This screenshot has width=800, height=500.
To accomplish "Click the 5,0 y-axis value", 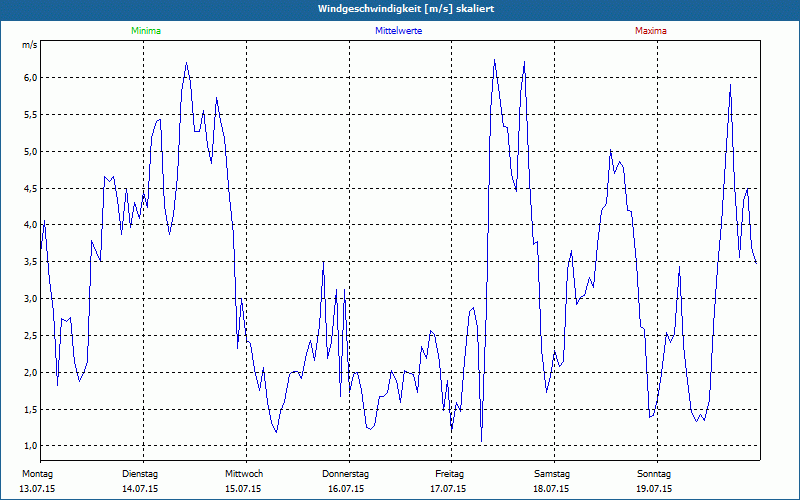I will point(31,152).
